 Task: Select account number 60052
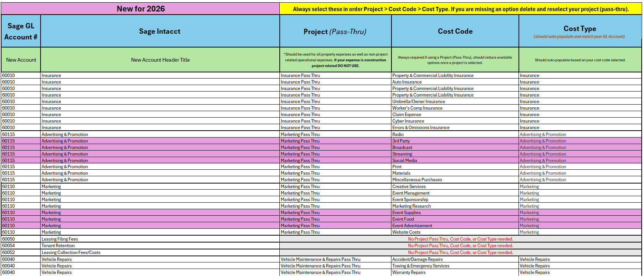coord(21,252)
